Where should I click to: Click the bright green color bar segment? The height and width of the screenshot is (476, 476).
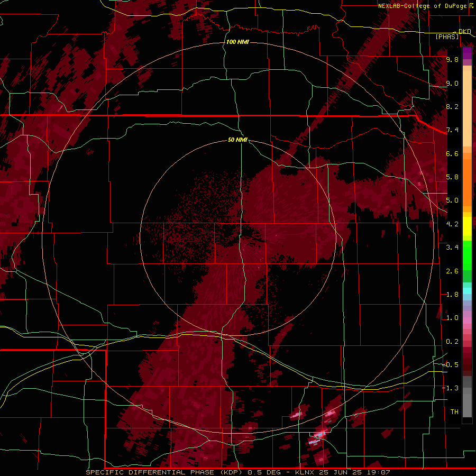(467, 254)
